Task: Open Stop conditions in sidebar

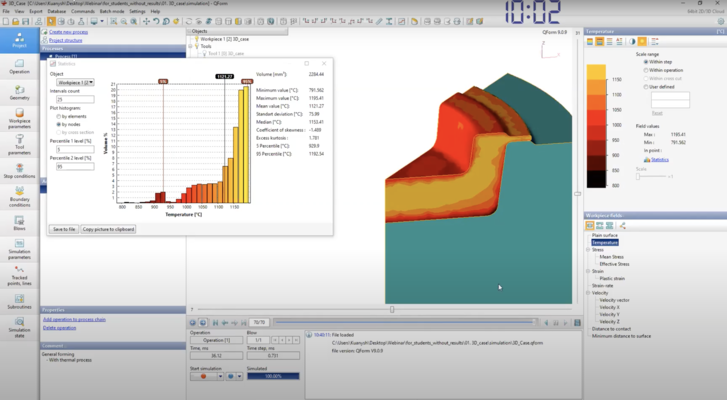Action: coord(19,171)
